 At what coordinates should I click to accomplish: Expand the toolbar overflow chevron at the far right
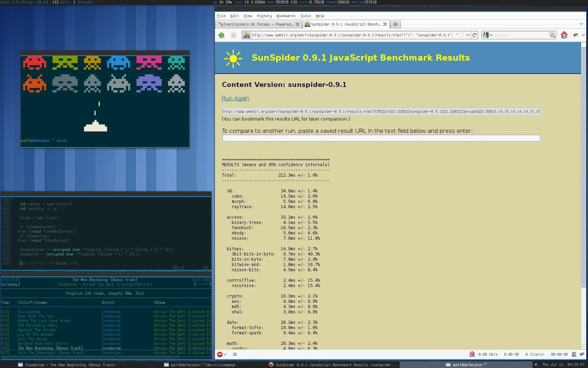(583, 35)
